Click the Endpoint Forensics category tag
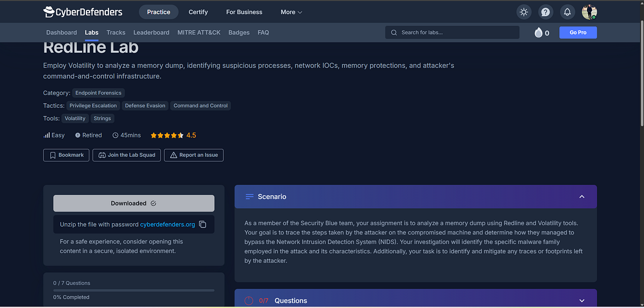 coord(98,93)
